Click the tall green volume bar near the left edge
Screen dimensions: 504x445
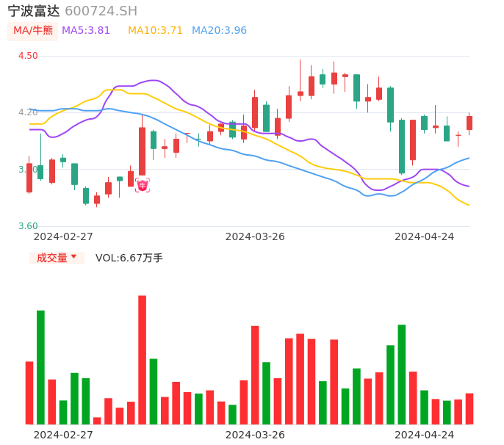pyautogui.click(x=40, y=367)
